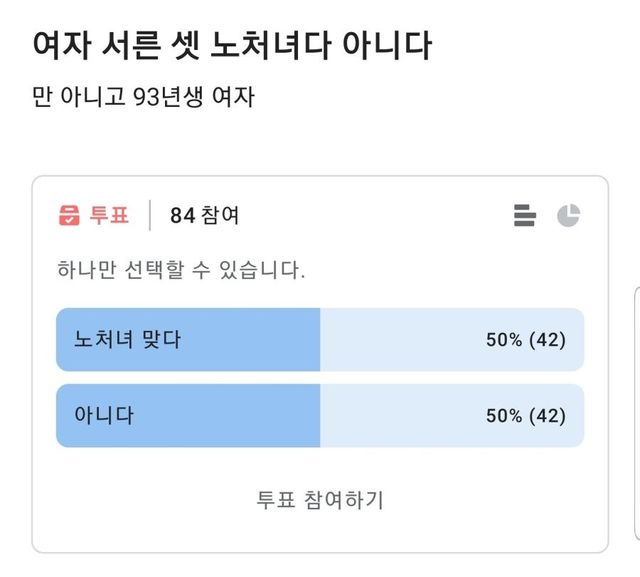Click the red "투표" label text
The width and height of the screenshot is (640, 577).
click(110, 215)
